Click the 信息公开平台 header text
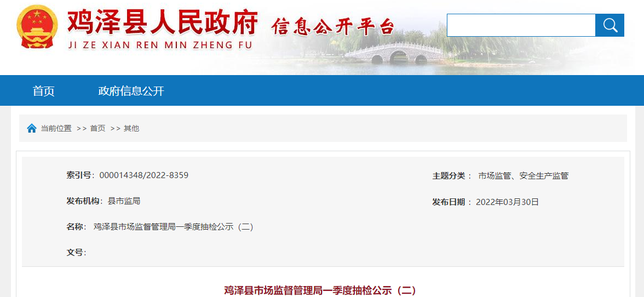This screenshot has width=644, height=297. pyautogui.click(x=332, y=27)
